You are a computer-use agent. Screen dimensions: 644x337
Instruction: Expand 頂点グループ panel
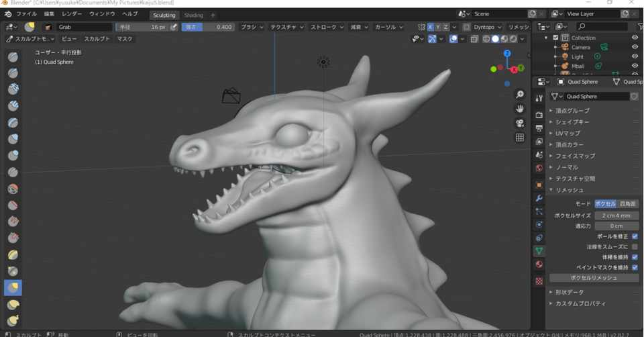572,111
